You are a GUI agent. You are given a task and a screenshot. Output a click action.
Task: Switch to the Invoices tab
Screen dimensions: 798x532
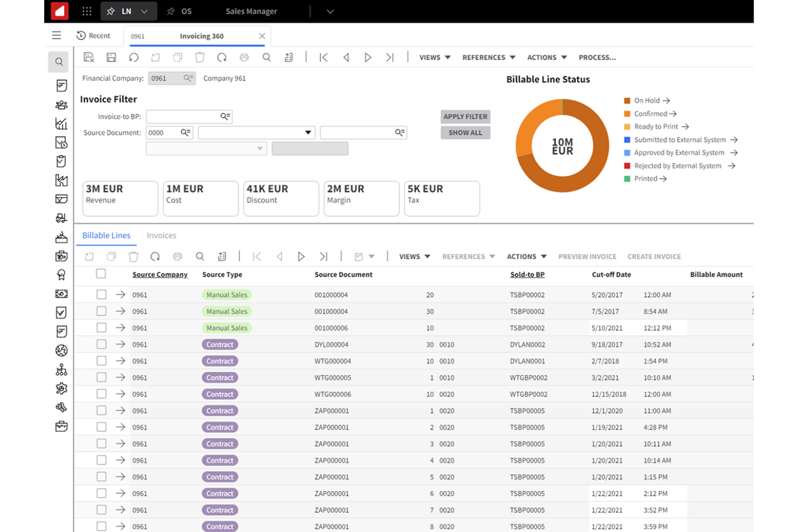161,235
